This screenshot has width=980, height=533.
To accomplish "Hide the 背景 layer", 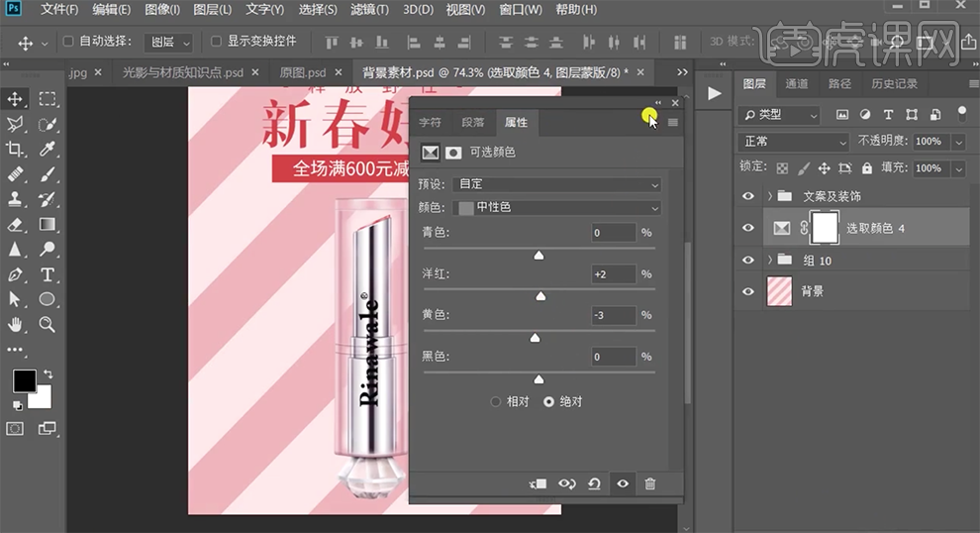I will tap(748, 291).
